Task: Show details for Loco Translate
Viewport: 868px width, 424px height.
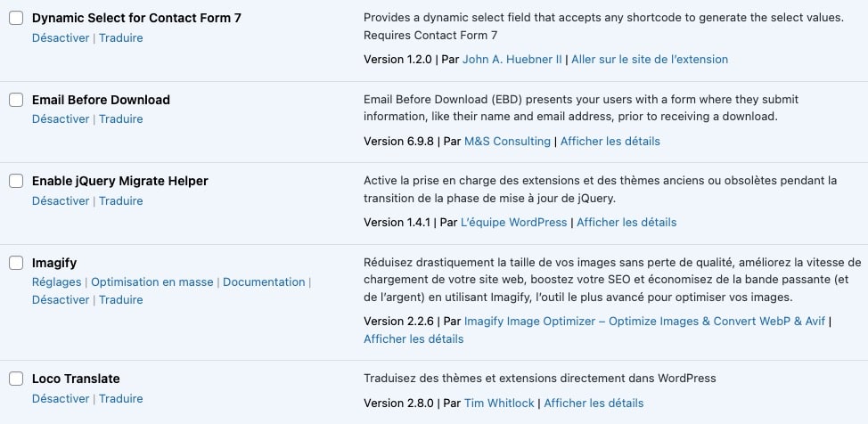Action: click(594, 403)
